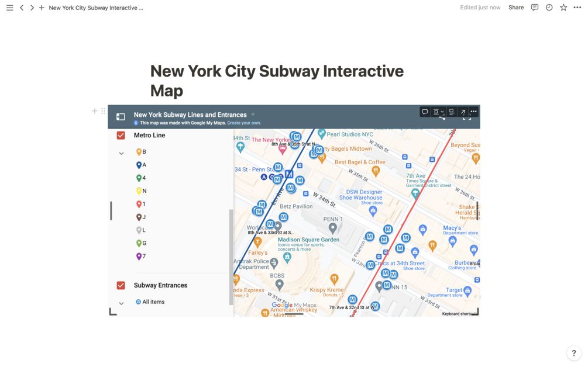The width and height of the screenshot is (588, 367).
Task: Click the PENN 1 map pin
Action: [333, 228]
